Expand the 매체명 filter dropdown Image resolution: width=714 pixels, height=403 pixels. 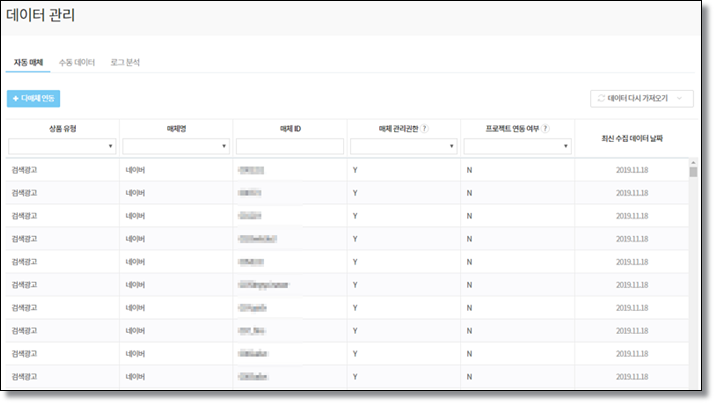click(176, 146)
